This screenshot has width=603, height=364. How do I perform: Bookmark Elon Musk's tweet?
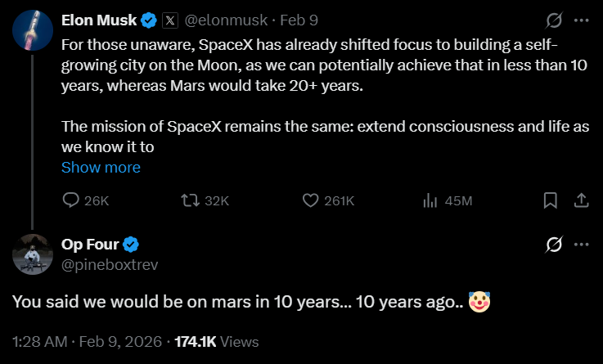tap(551, 200)
